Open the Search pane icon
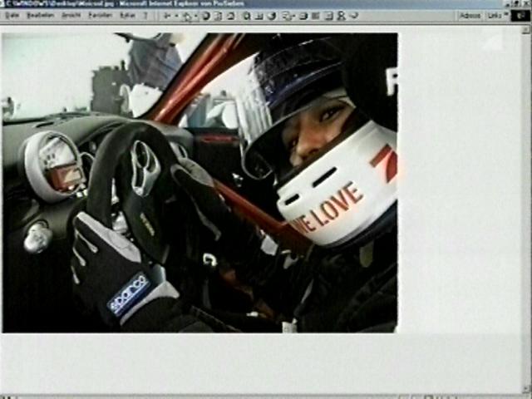Screen dimensions: 532x399 coord(247,15)
